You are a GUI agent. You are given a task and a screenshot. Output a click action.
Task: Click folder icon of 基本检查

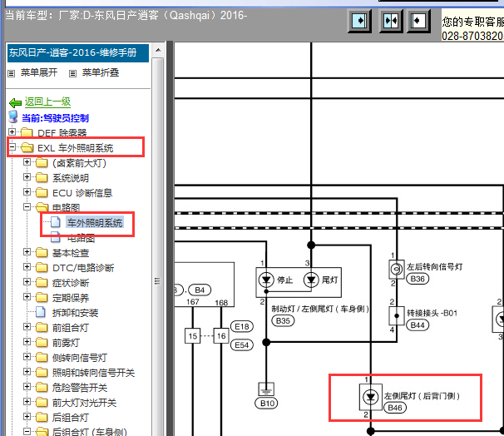[x=42, y=252]
